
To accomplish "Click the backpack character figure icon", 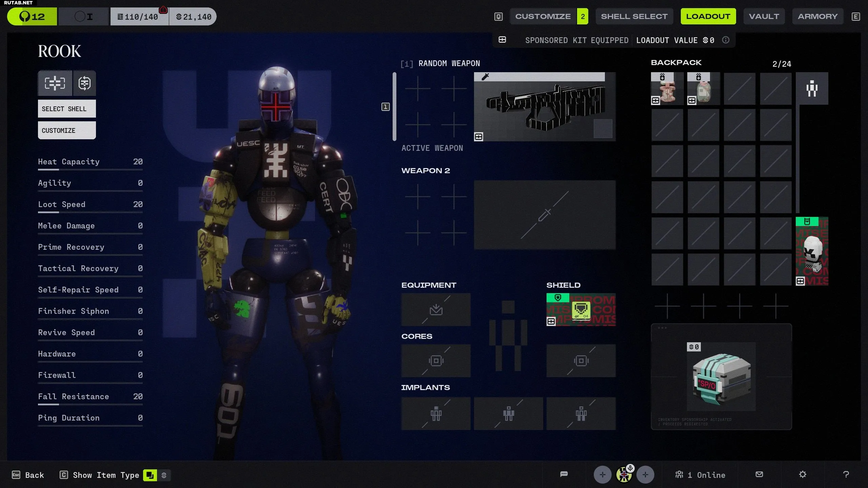I will pos(812,88).
